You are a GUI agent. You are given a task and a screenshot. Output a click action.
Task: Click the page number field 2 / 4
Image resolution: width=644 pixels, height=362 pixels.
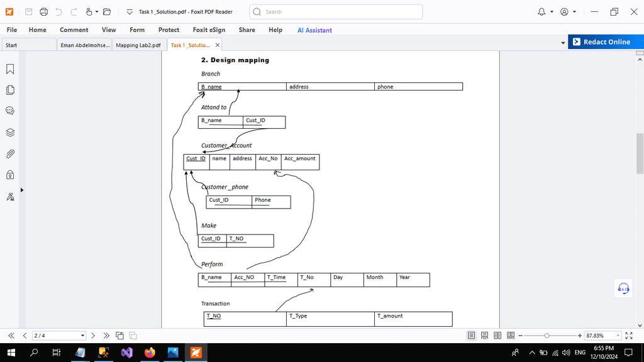coord(56,336)
